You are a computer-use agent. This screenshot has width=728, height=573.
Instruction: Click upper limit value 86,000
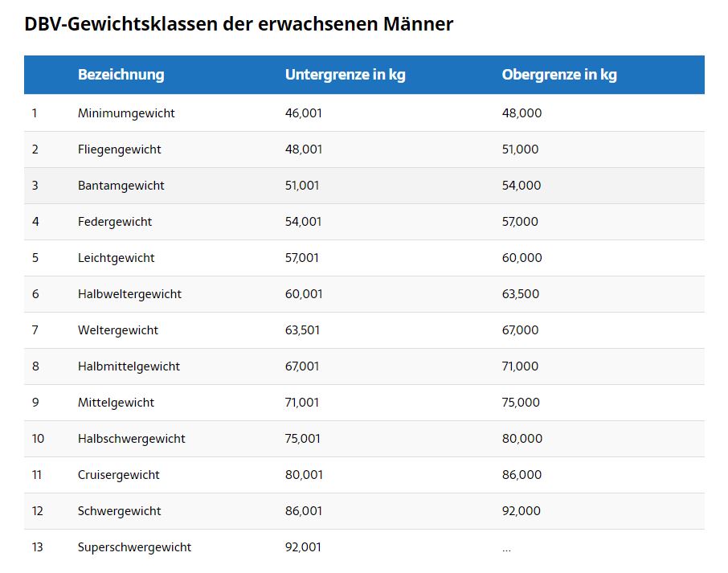point(521,476)
